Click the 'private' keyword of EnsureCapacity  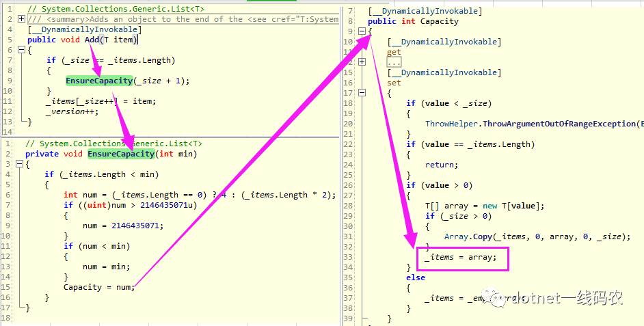coord(42,154)
